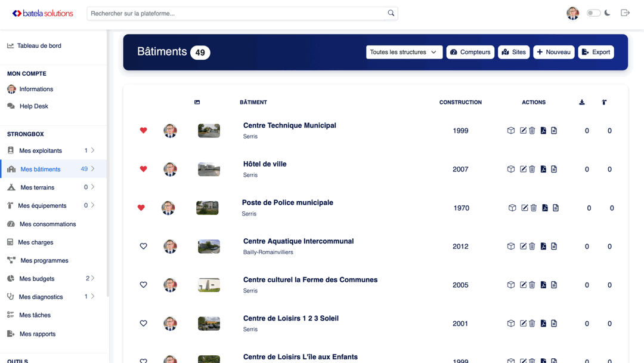Viewport: 644px width, 363px height.
Task: Open 3D cube view for Centre Technique Municipal
Action: coord(511,131)
